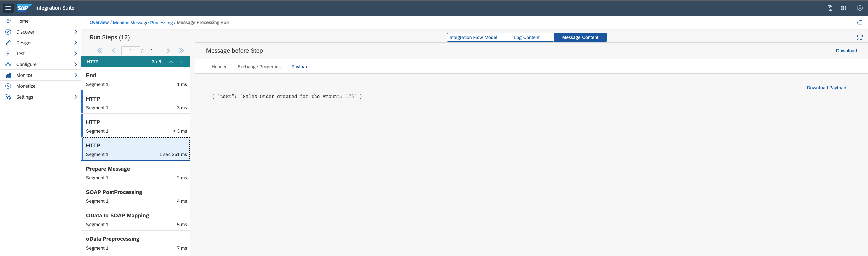
Task: Open the Overview breadcrumb link
Action: pyautogui.click(x=99, y=22)
